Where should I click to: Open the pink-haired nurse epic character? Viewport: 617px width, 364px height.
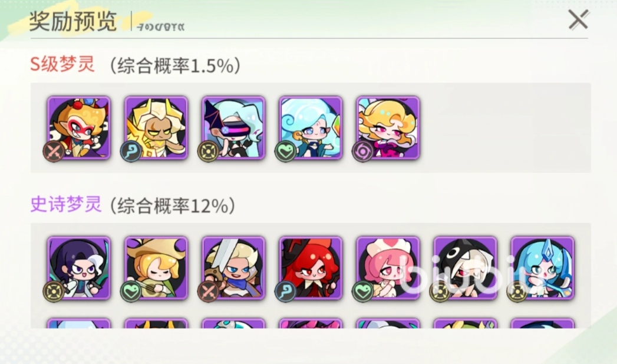pos(388,268)
